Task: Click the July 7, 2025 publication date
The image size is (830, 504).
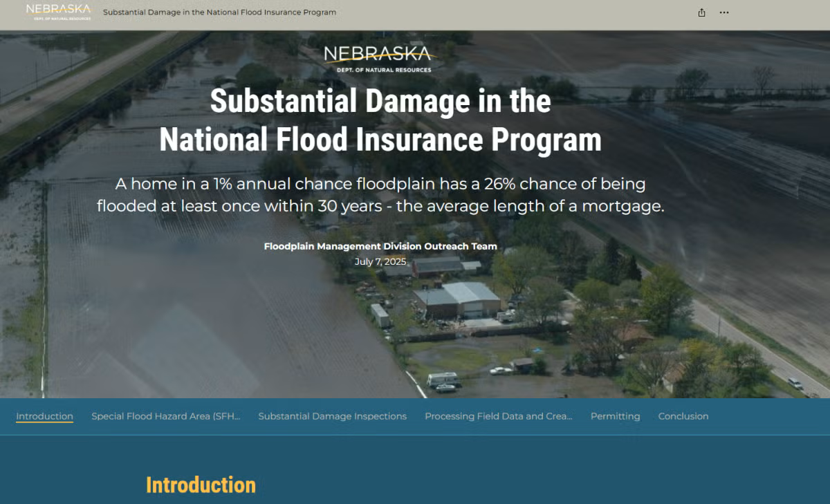Action: click(380, 262)
